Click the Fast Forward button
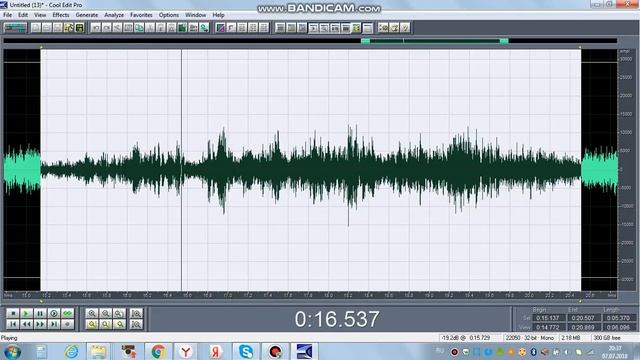This screenshot has width=640, height=360. pos(40,324)
